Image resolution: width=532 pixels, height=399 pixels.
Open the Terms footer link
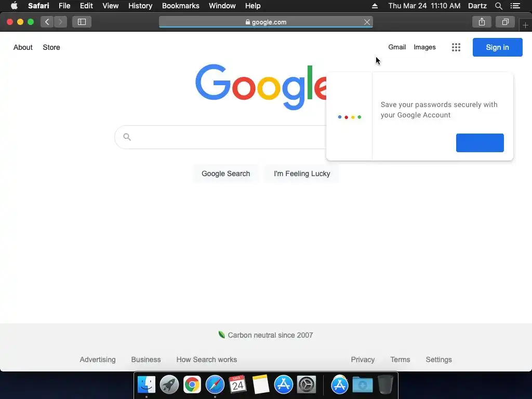tap(400, 360)
